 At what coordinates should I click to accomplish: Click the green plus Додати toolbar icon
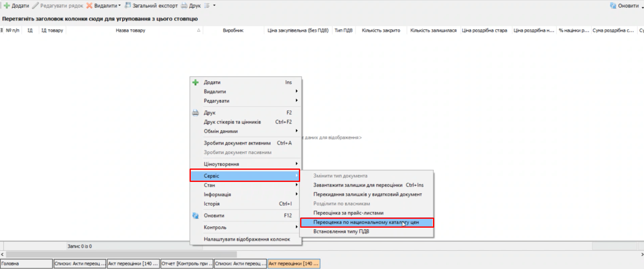(7, 6)
